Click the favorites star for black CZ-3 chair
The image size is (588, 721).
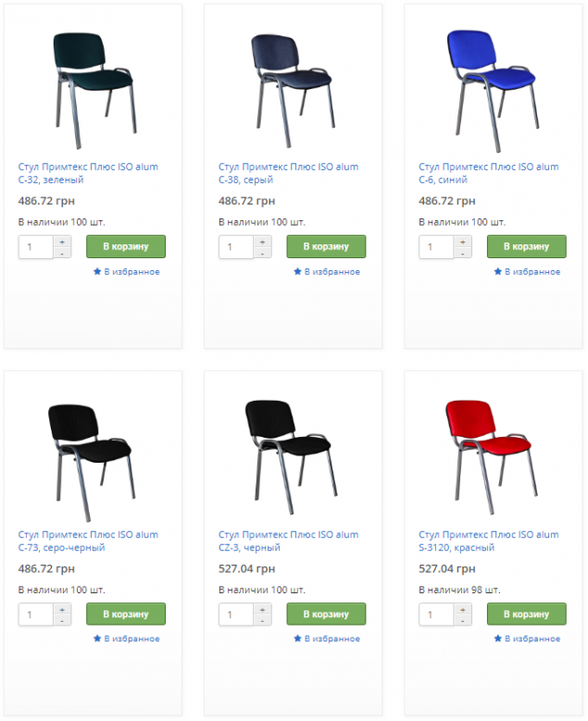297,639
